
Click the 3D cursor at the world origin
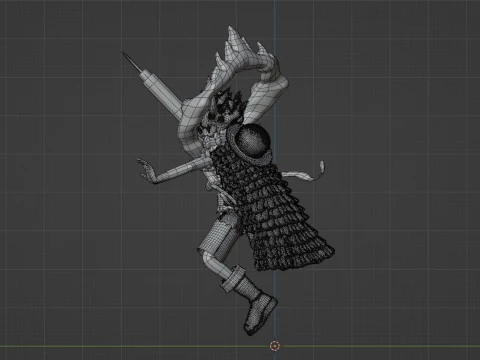click(x=274, y=346)
